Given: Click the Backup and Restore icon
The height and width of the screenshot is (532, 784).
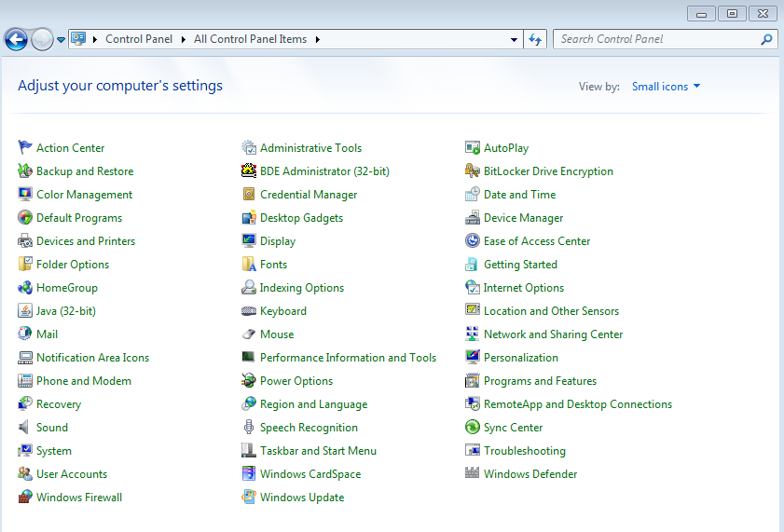Looking at the screenshot, I should [x=24, y=171].
